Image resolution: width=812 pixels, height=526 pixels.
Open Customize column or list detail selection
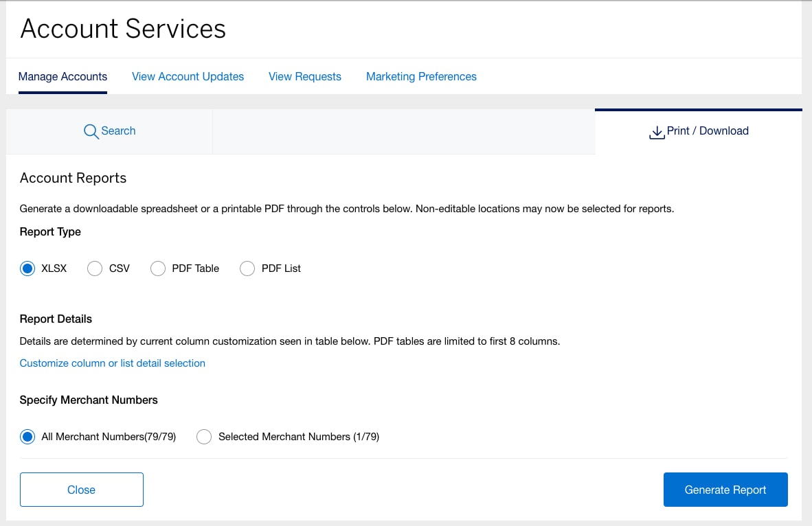(113, 363)
